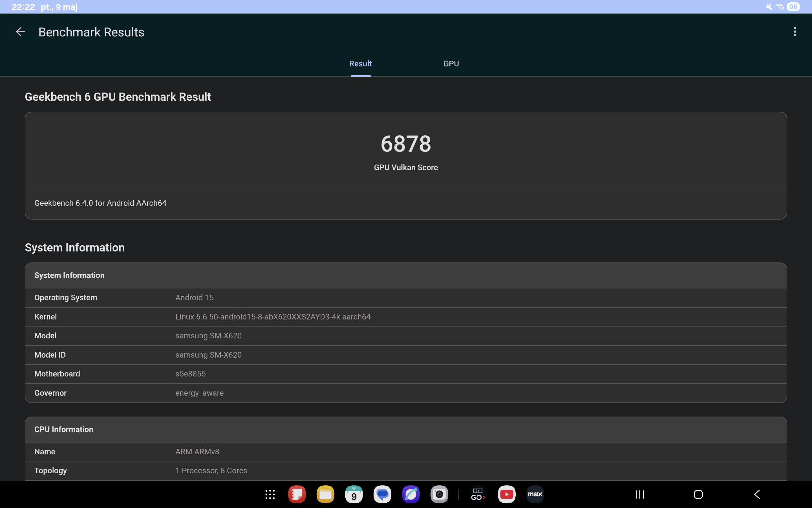Launch the purple Samsung Internet browser
812x508 pixels.
pyautogui.click(x=411, y=494)
